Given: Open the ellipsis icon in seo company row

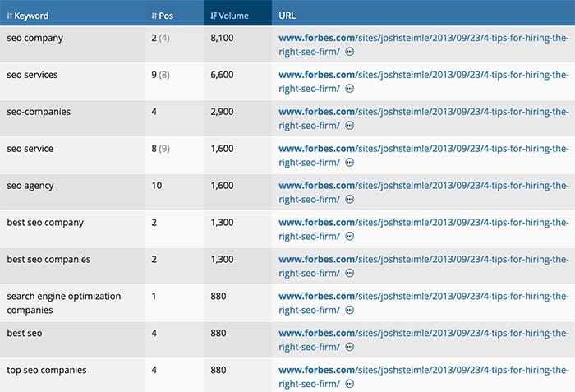Looking at the screenshot, I should click(350, 52).
